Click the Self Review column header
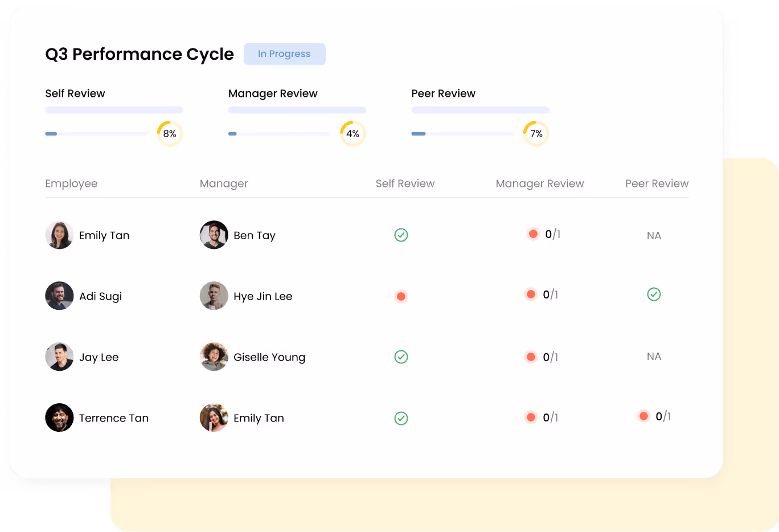Screen dimensions: 779x532 tap(405, 183)
